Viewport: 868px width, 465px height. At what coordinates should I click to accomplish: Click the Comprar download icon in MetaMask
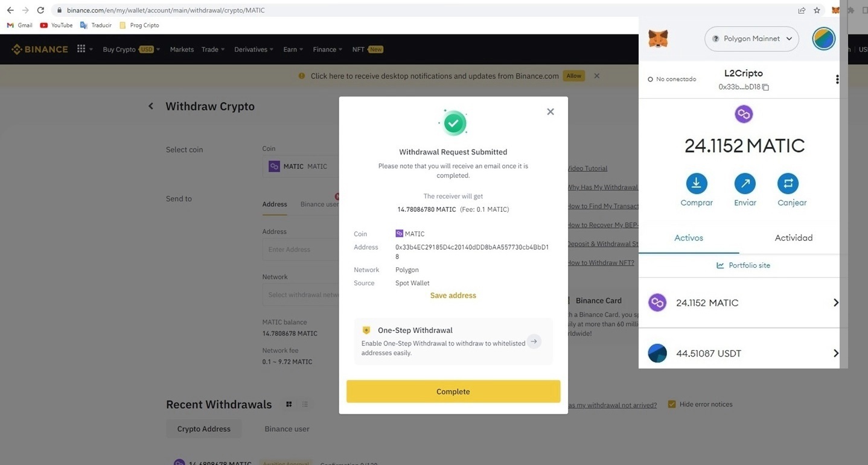click(x=697, y=183)
